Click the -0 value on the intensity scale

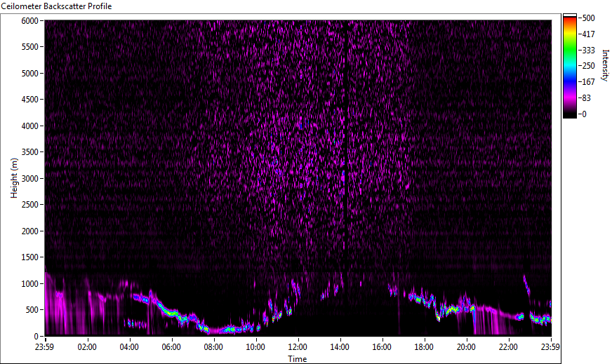coord(583,114)
